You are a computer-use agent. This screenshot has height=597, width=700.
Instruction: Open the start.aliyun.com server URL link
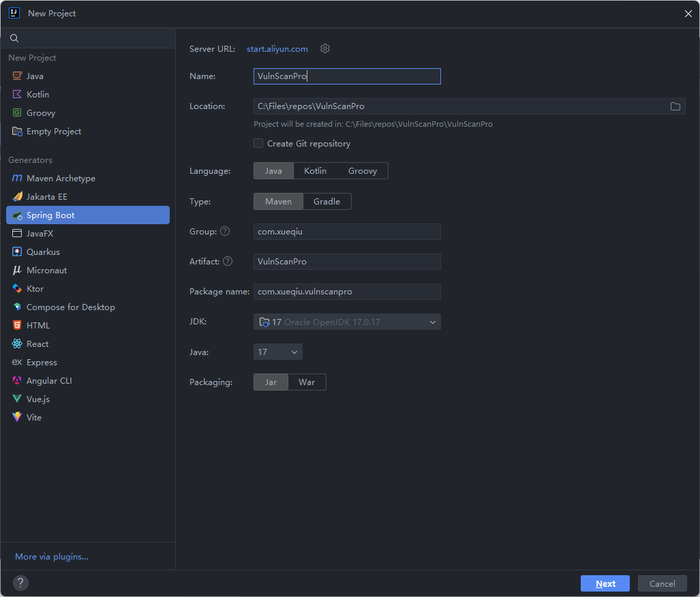(x=277, y=49)
